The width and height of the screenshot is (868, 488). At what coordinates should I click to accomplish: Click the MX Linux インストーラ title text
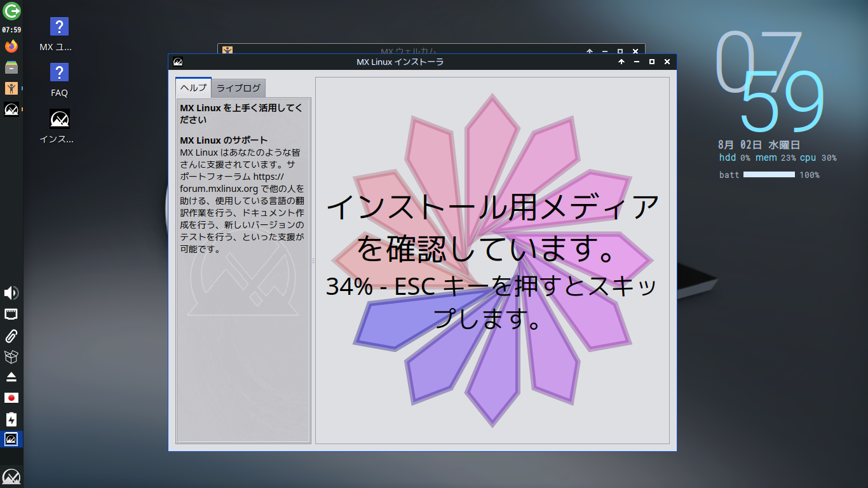click(x=400, y=62)
